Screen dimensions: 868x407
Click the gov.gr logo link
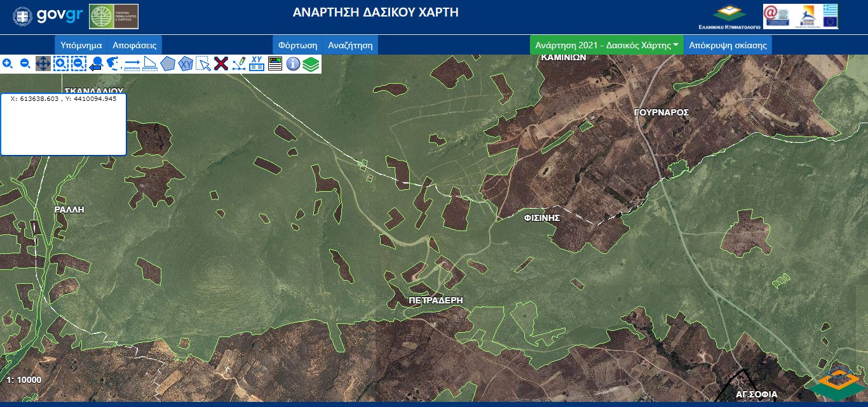tap(48, 16)
